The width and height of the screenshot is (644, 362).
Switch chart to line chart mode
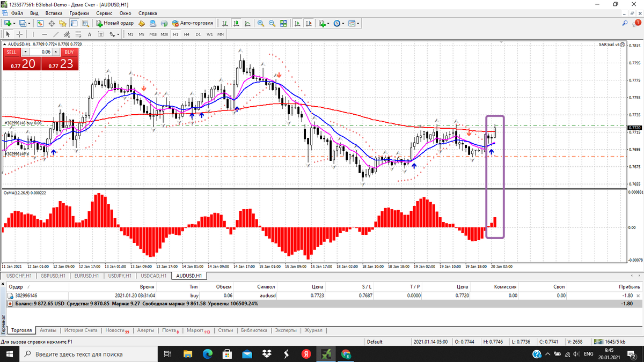[247, 23]
